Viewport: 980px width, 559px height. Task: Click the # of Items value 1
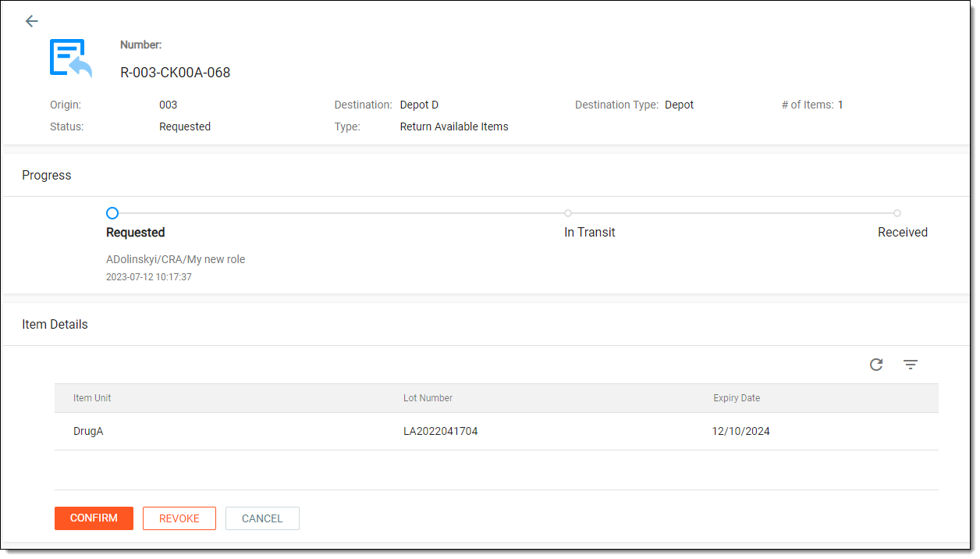[x=840, y=105]
